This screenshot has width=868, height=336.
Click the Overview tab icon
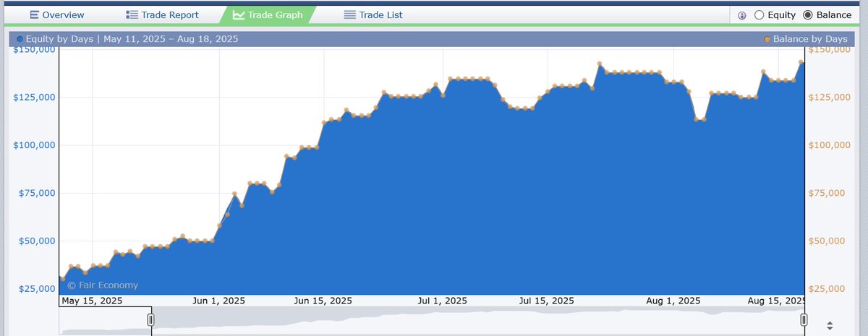34,14
